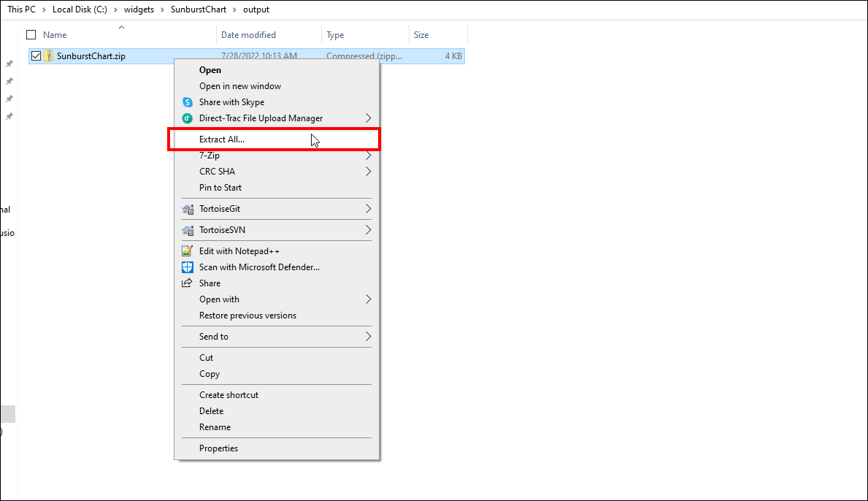Click the first pin icon in the sidebar
The height and width of the screenshot is (501, 868).
click(x=9, y=64)
